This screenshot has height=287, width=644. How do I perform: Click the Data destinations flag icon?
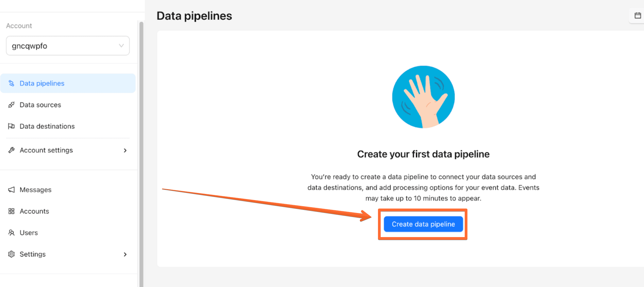tap(11, 126)
